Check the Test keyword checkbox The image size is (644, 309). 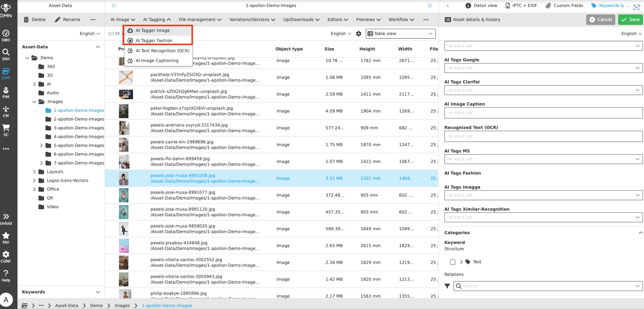pos(453,262)
